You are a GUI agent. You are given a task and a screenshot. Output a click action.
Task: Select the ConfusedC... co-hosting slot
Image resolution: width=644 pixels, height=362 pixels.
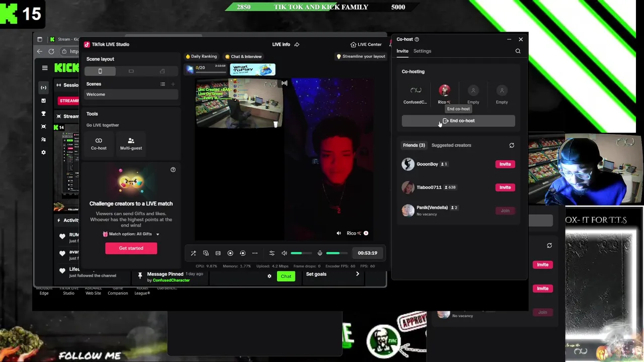[x=416, y=95]
